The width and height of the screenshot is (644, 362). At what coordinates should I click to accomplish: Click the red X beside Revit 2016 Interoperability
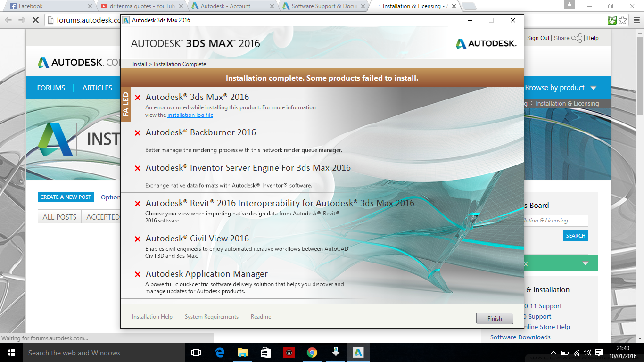(138, 204)
